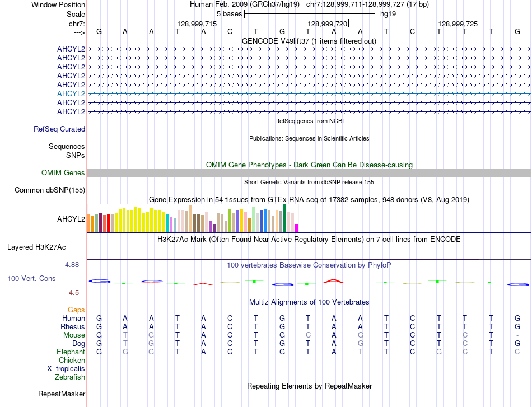Screen dimensions: 532x407
Task: Select the Elephant species label in alignments
Action: click(x=71, y=352)
